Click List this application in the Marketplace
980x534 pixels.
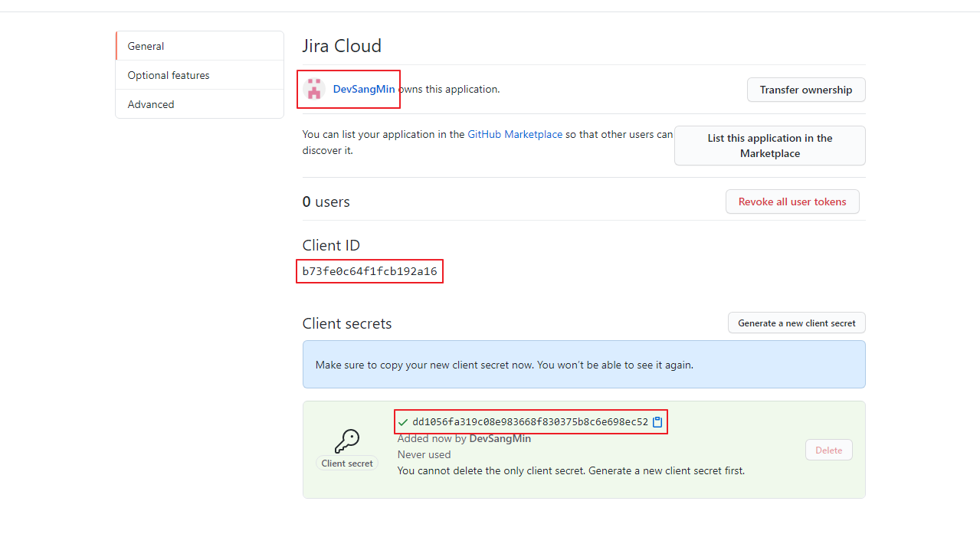(x=770, y=146)
